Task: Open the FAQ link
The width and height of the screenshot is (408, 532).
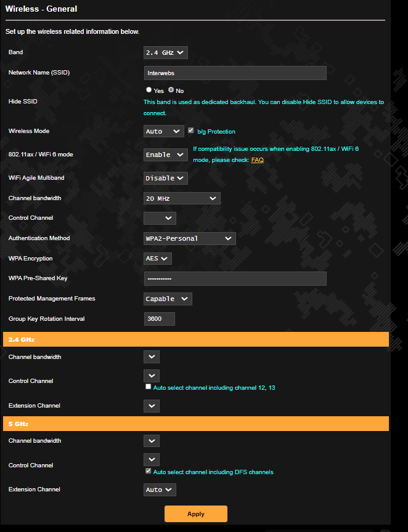Action: point(256,159)
